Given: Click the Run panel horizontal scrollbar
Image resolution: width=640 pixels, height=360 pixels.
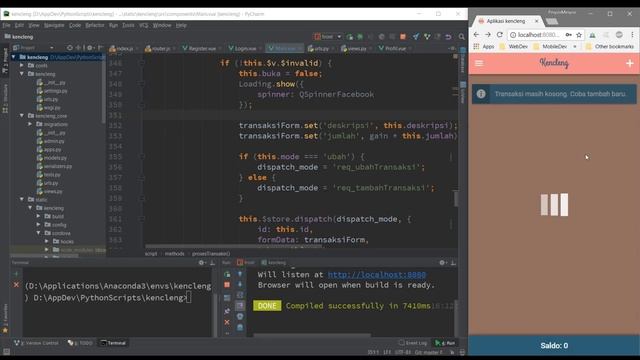Looking at the screenshot, I should (312, 336).
